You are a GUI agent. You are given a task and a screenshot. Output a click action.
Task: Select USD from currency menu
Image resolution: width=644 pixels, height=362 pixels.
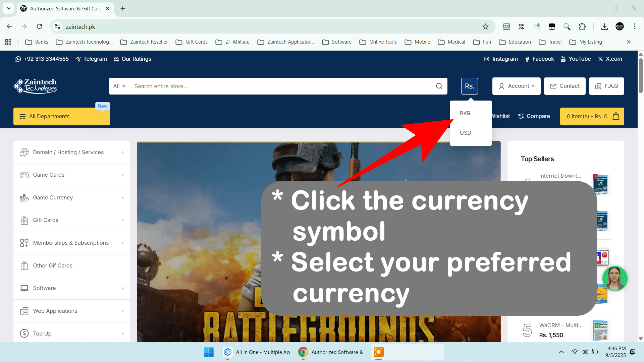pos(466,133)
